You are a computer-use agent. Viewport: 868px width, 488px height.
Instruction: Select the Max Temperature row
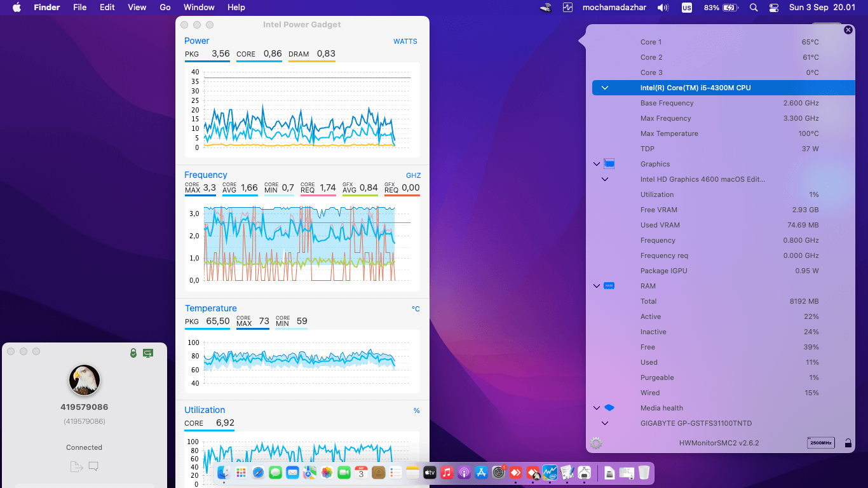(x=724, y=133)
